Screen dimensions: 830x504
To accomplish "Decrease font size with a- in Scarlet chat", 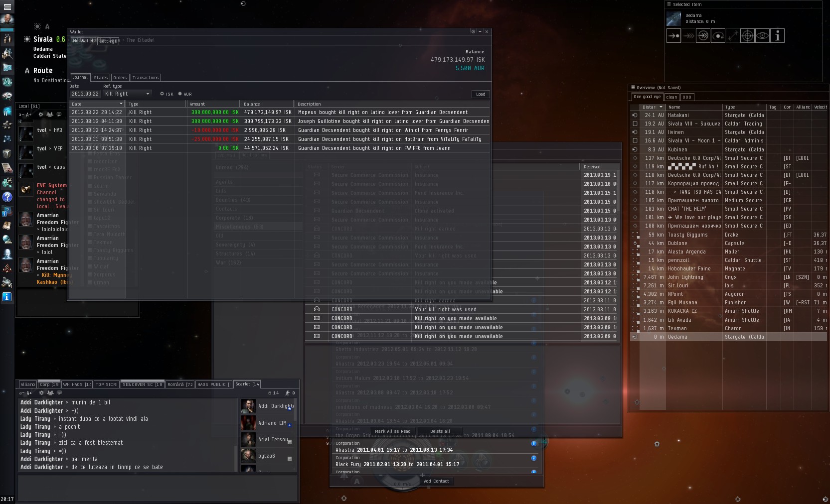I will tap(21, 393).
